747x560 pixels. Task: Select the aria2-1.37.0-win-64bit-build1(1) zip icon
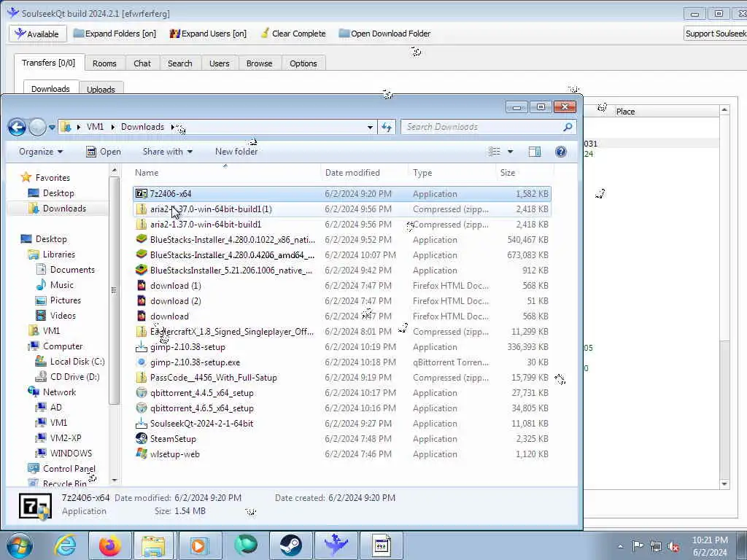[142, 209]
